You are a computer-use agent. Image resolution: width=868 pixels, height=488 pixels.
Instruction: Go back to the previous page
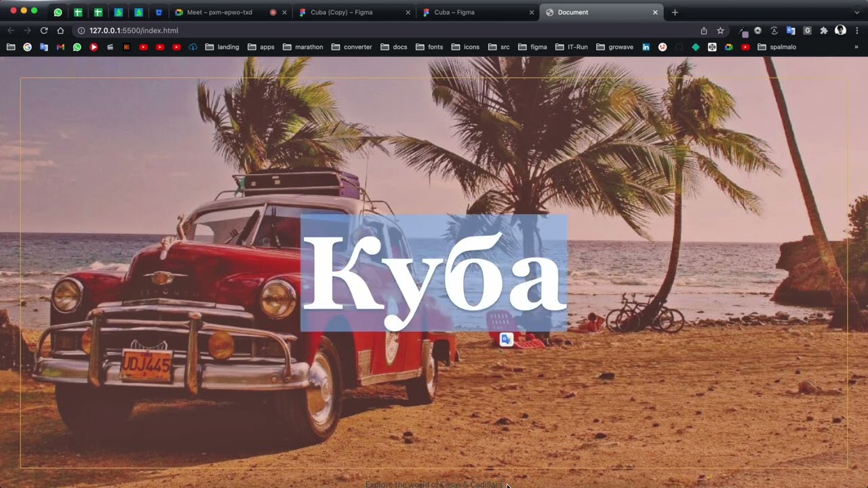11,30
